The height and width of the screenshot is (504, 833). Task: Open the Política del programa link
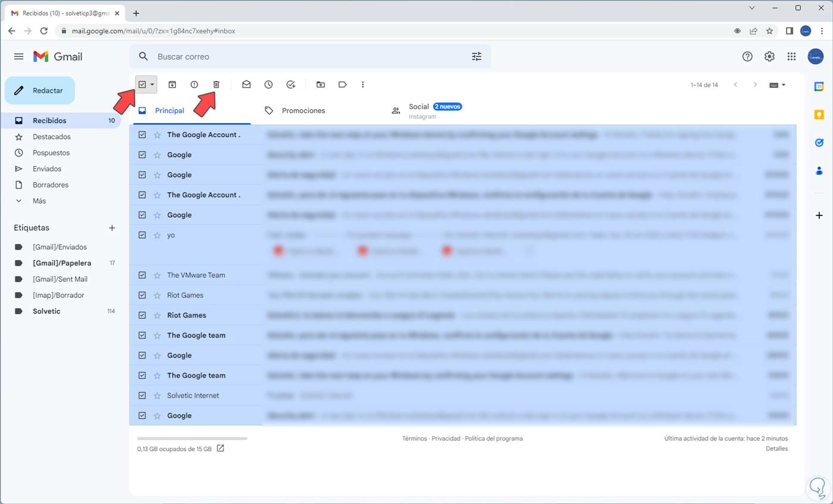point(494,439)
